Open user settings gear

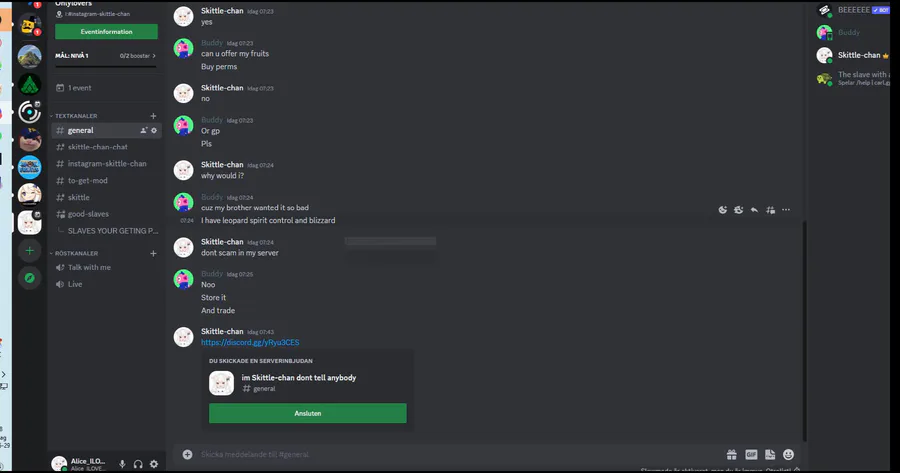[154, 463]
